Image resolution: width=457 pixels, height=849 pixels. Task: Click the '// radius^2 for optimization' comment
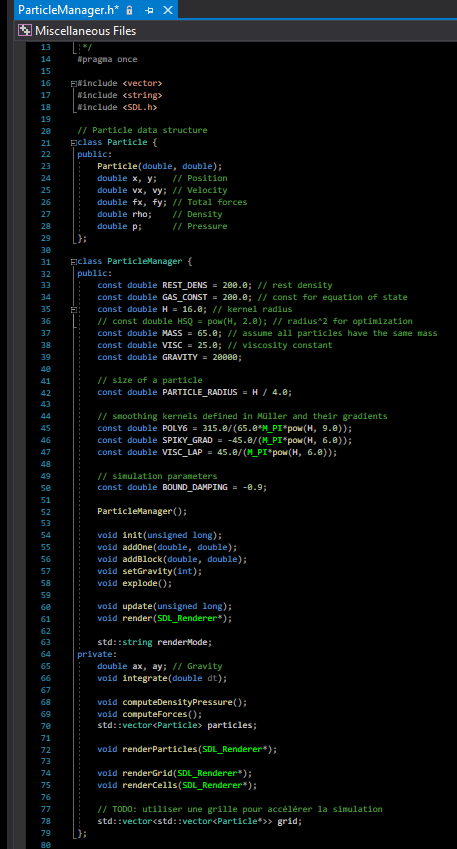[343, 321]
